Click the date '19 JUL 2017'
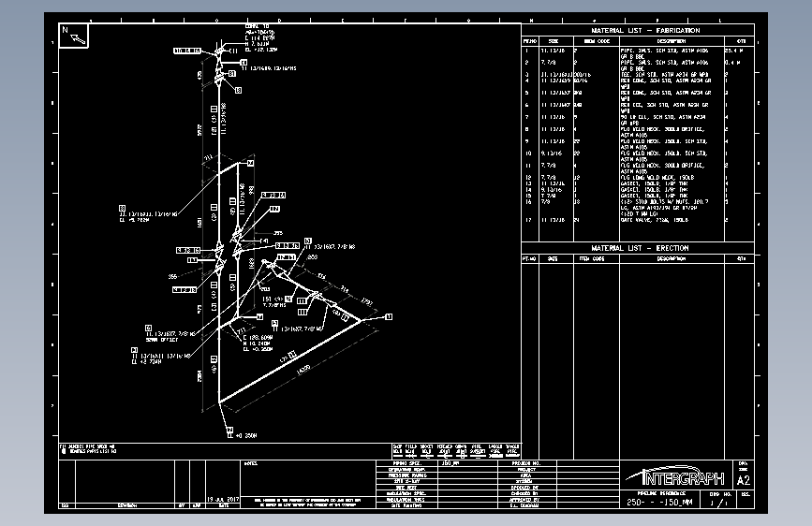This screenshot has width=812, height=526. [x=223, y=500]
